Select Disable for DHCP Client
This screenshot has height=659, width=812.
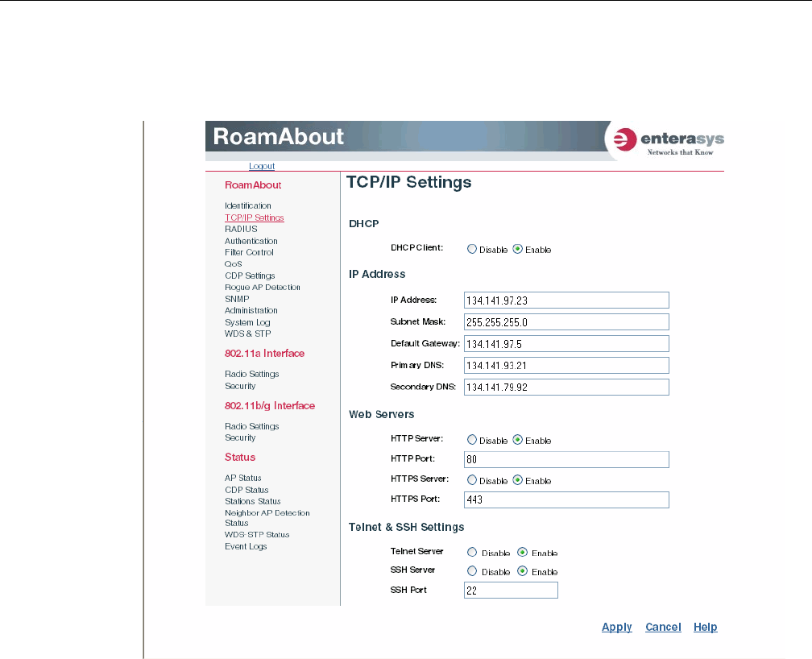[x=472, y=249]
